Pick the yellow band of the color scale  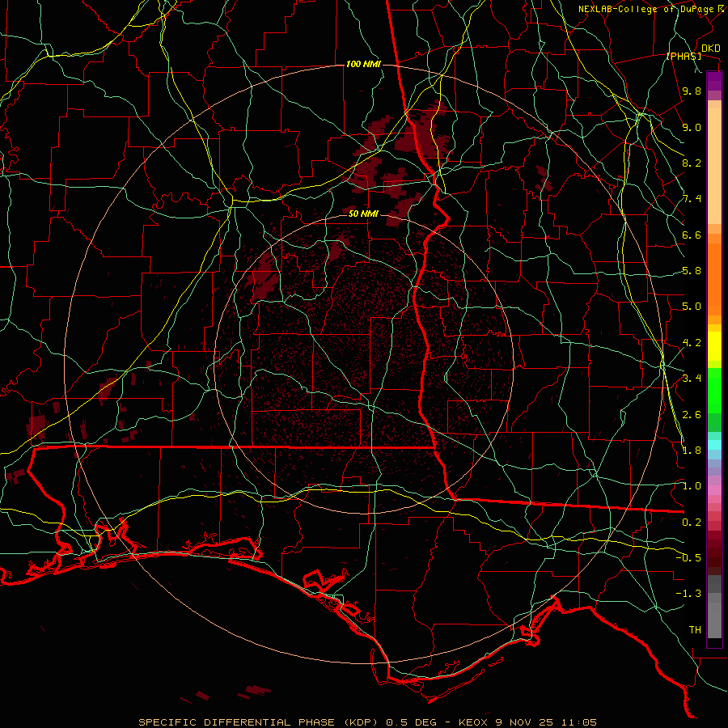(714, 346)
